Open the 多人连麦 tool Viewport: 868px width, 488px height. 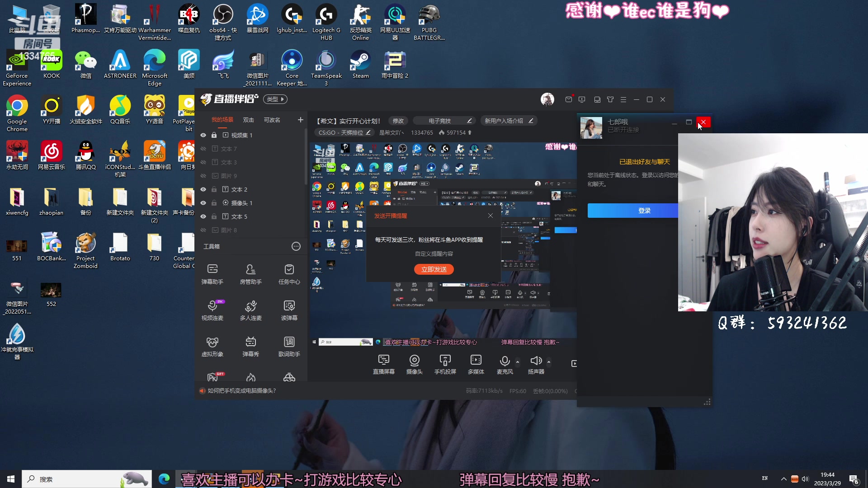250,310
